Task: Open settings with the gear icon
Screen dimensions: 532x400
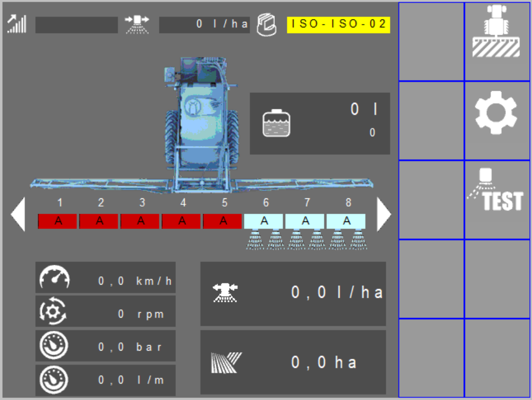Action: tap(496, 113)
